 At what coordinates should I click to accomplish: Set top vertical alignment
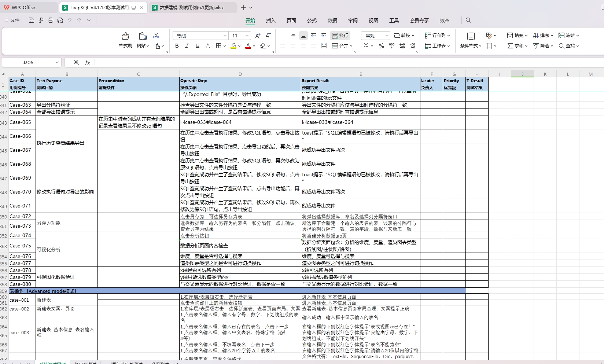pyautogui.click(x=283, y=36)
